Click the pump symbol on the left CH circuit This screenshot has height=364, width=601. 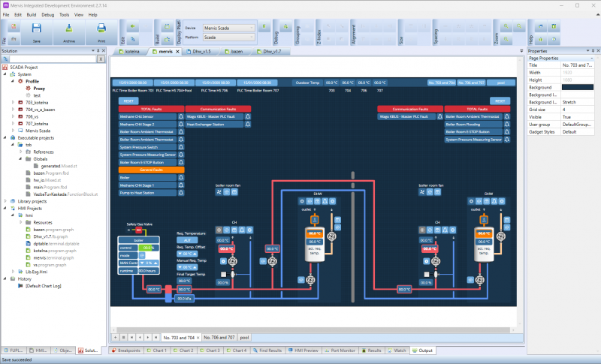click(x=232, y=261)
